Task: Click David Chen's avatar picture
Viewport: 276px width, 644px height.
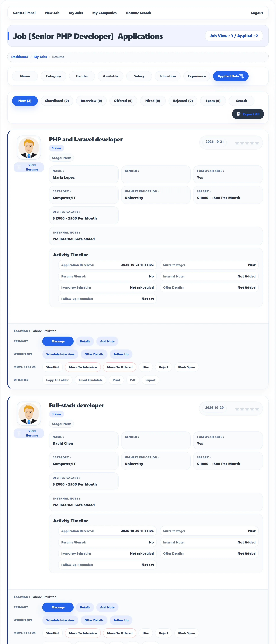Action: pos(29,414)
